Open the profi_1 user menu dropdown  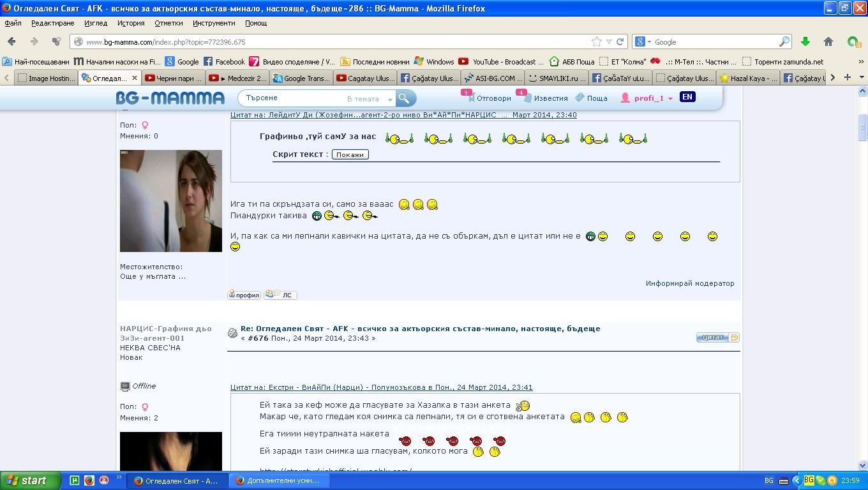pyautogui.click(x=670, y=99)
